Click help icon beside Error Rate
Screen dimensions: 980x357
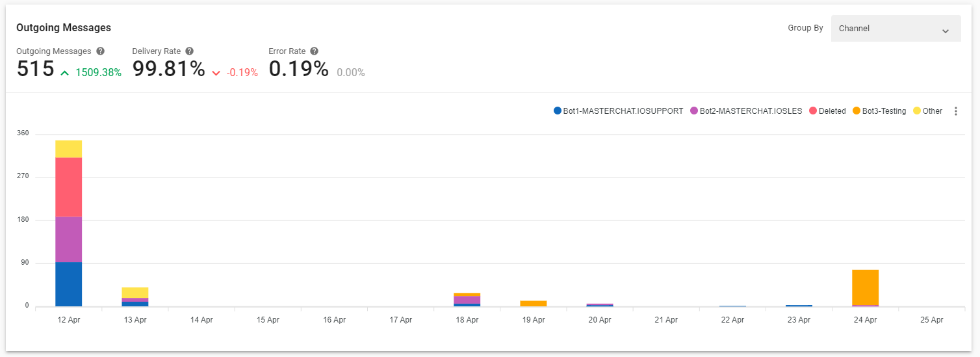point(314,51)
